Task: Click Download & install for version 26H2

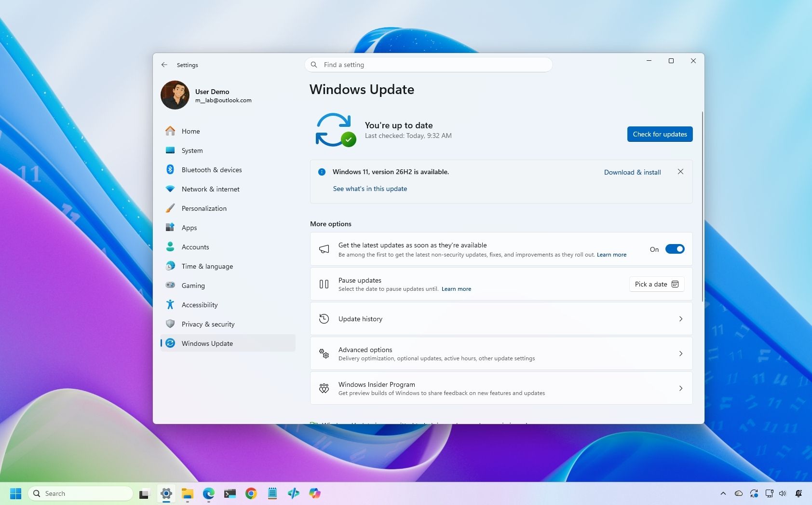Action: tap(632, 172)
